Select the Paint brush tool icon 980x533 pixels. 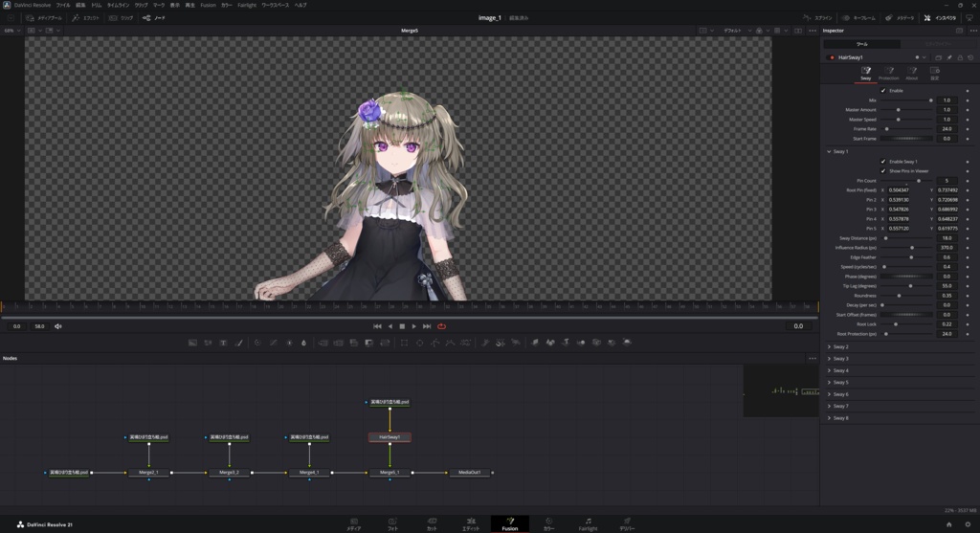[238, 343]
